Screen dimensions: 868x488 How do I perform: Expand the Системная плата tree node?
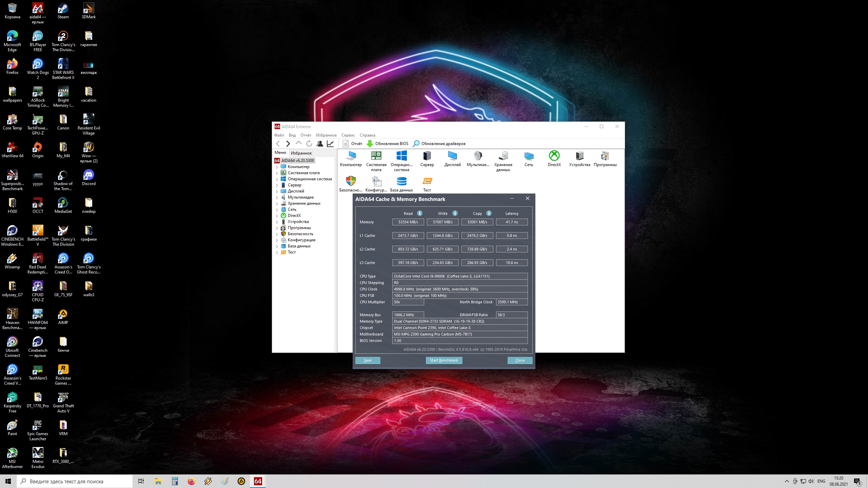(277, 173)
